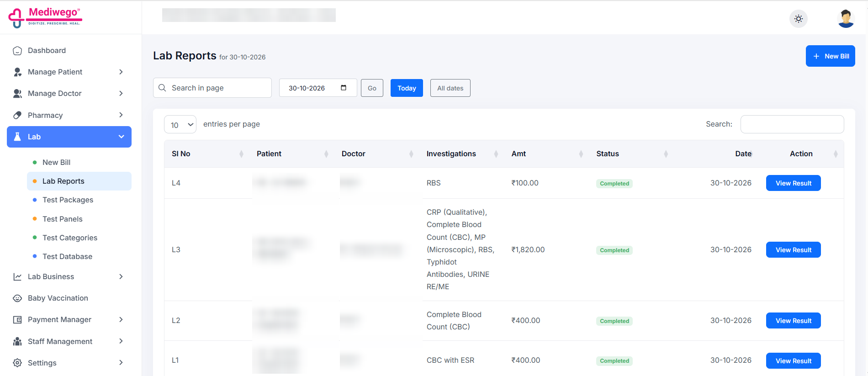
Task: Expand the Pharmacy chevron
Action: click(x=121, y=115)
